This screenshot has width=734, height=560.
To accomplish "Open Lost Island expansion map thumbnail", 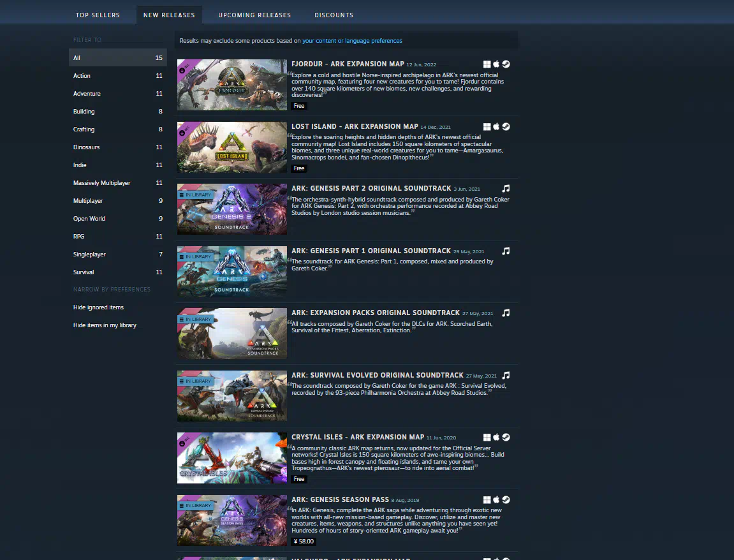I will click(x=231, y=147).
